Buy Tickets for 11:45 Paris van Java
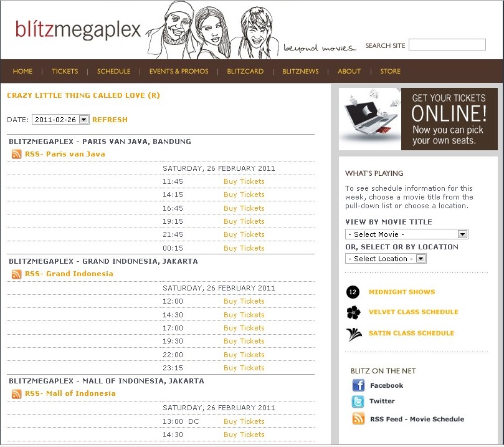This screenshot has width=504, height=447. [244, 181]
